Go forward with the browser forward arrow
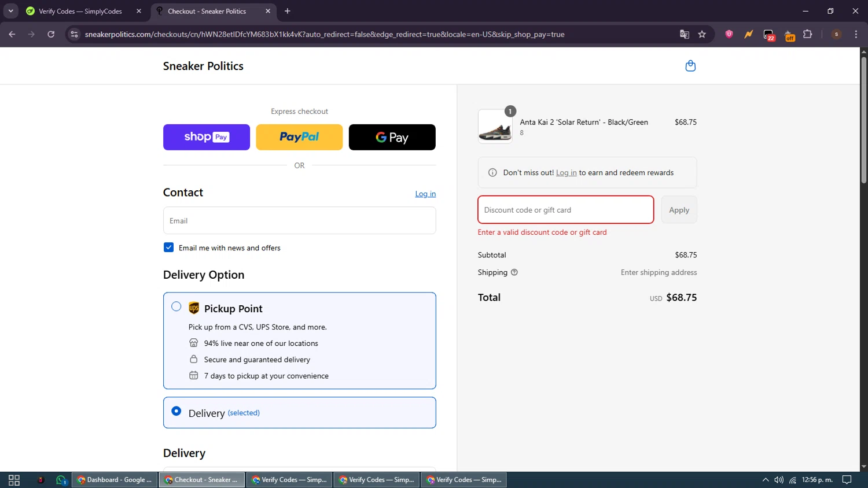The image size is (868, 488). point(31,34)
